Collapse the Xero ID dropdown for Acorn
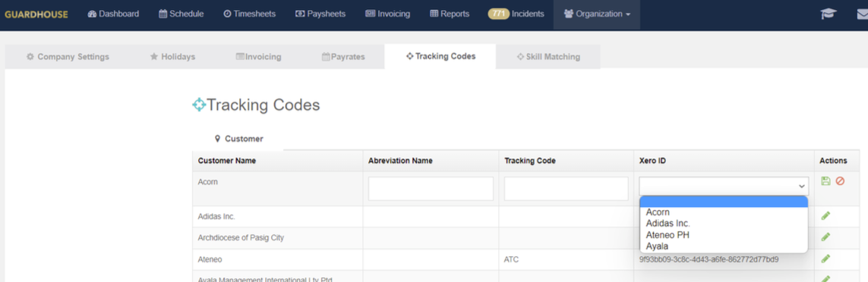This screenshot has height=282, width=868. tap(724, 186)
